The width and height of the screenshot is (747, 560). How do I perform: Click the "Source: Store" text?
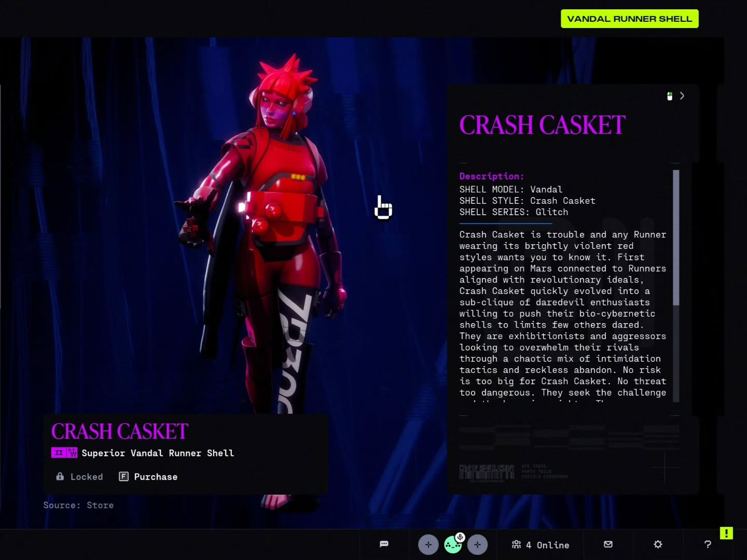[x=78, y=505]
